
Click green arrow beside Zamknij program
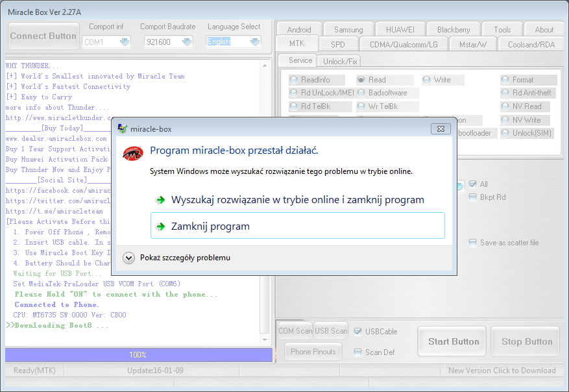(160, 227)
